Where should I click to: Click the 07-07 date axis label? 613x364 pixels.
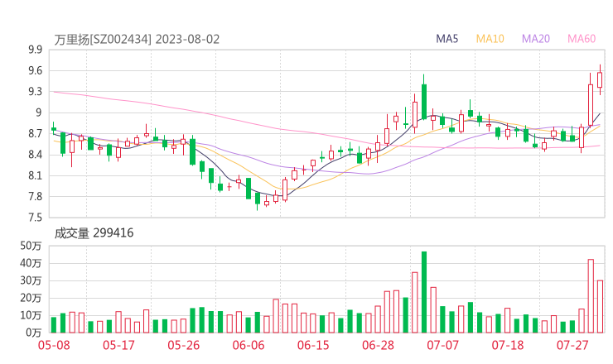tap(443, 345)
